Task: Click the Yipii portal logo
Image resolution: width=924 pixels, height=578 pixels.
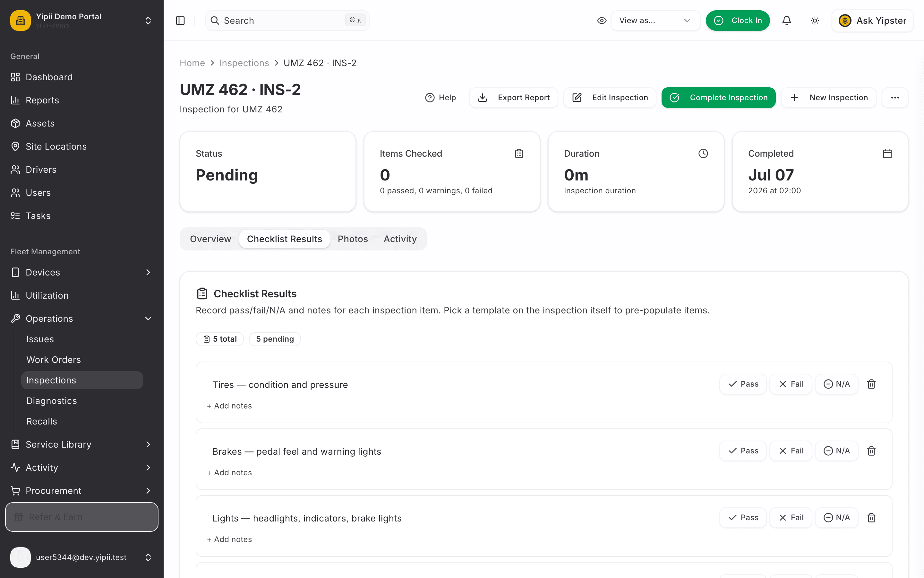Action: click(21, 21)
